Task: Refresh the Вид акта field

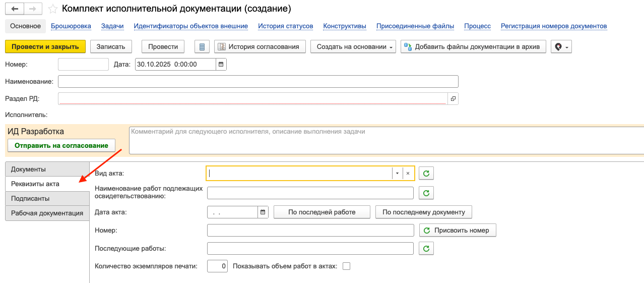Action: point(426,174)
